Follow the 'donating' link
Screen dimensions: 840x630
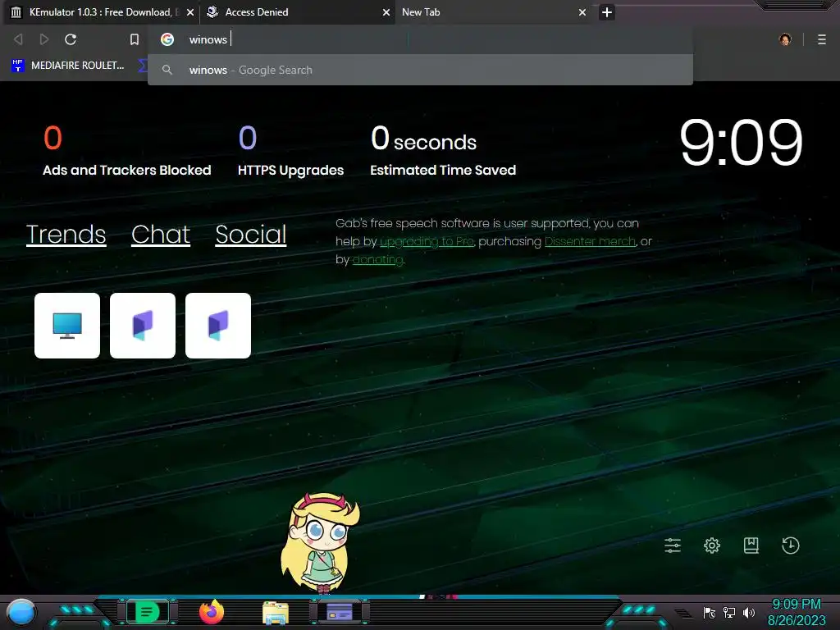tap(377, 259)
